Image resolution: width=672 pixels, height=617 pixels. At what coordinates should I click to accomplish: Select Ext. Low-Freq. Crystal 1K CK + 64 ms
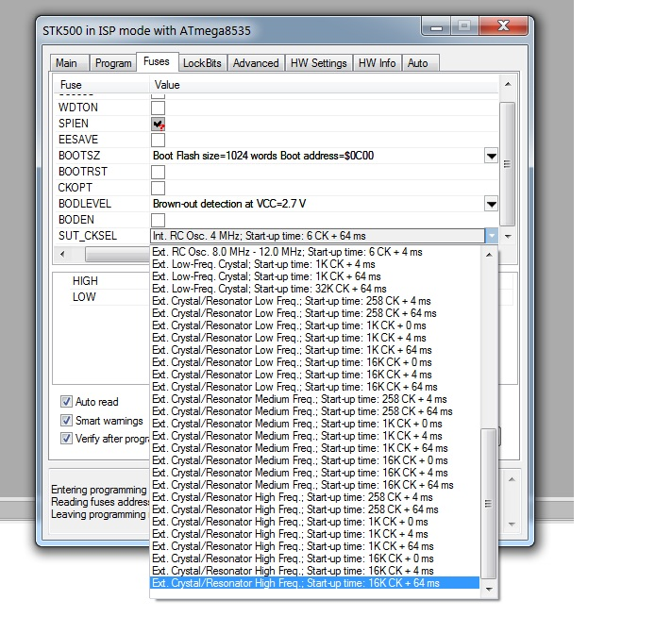[315, 276]
